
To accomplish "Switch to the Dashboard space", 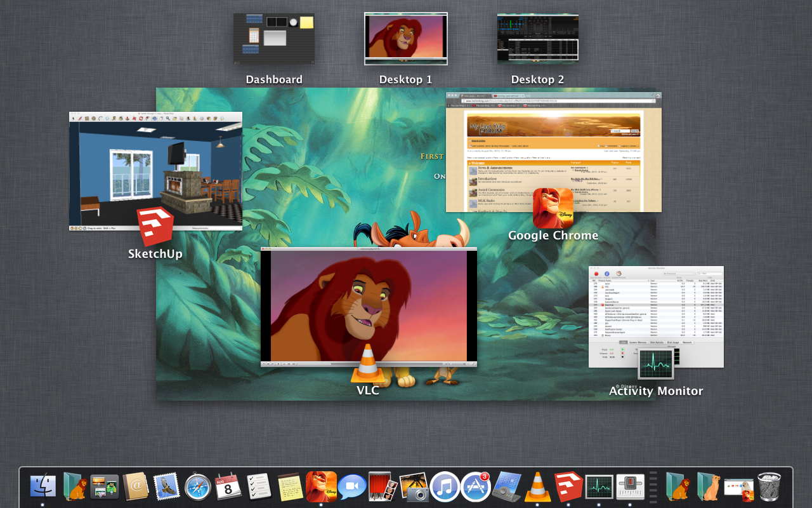I will tap(274, 39).
